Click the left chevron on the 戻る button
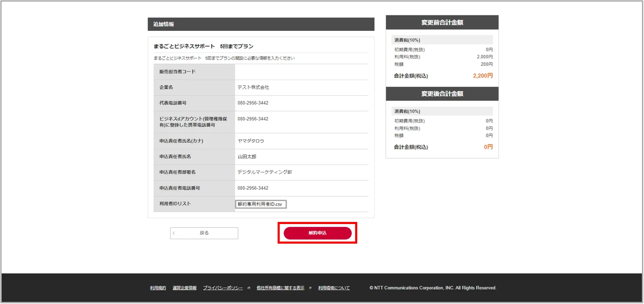 coord(174,233)
